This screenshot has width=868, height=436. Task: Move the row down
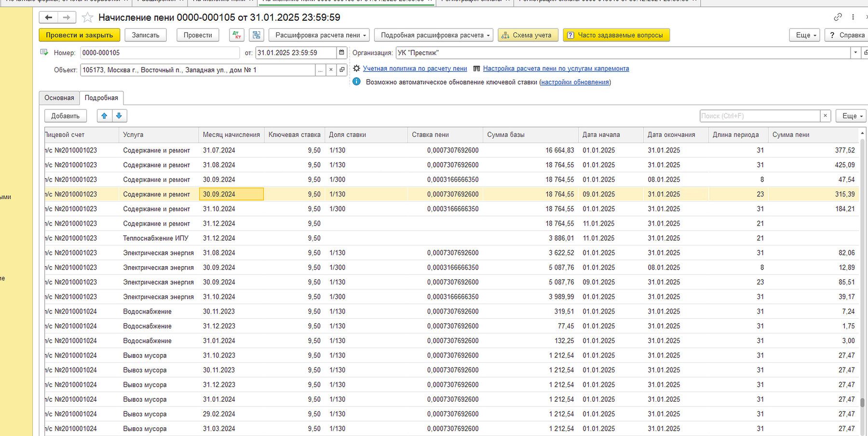[119, 116]
